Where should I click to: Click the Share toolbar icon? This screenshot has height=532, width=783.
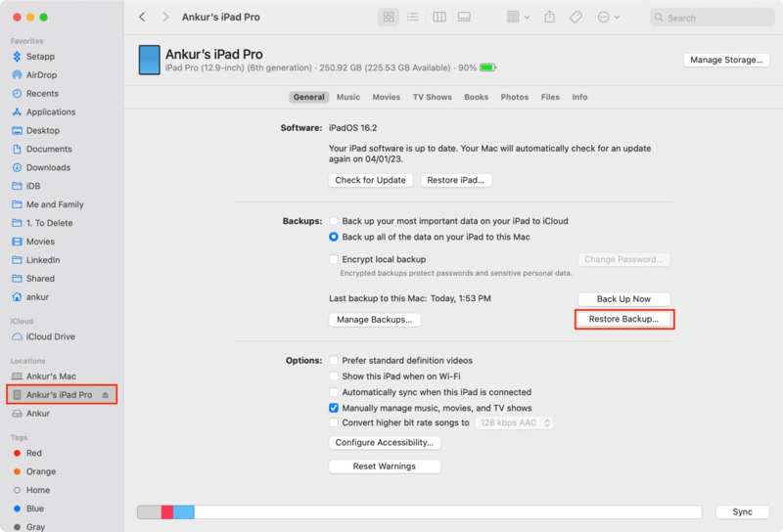tap(549, 17)
